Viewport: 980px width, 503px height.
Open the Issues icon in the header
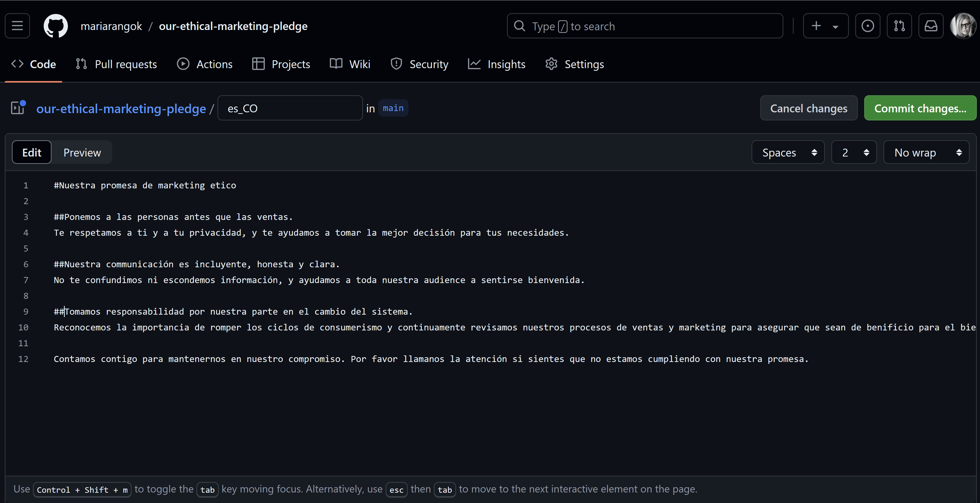868,26
